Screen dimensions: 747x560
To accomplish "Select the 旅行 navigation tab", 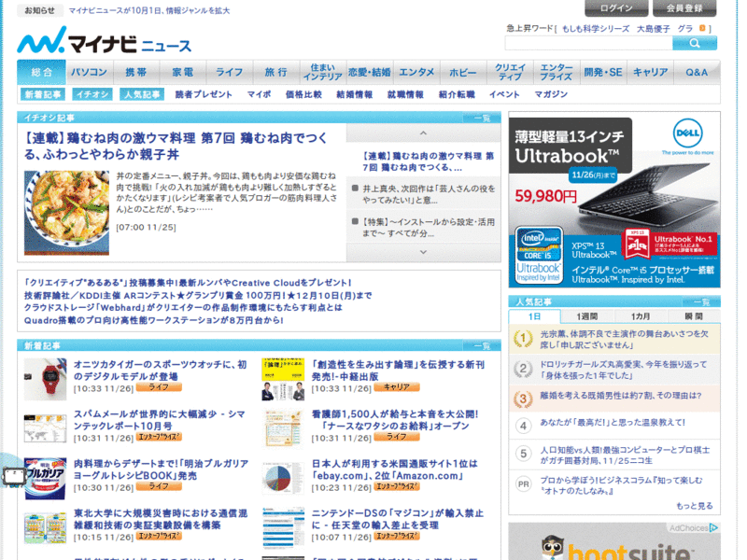I will point(276,73).
